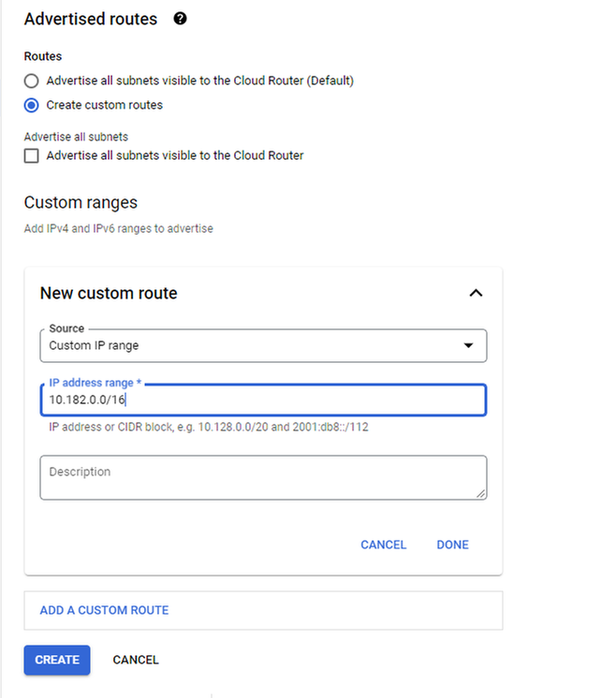Click the Source field label
Image resolution: width=616 pixels, height=698 pixels.
[x=66, y=329]
